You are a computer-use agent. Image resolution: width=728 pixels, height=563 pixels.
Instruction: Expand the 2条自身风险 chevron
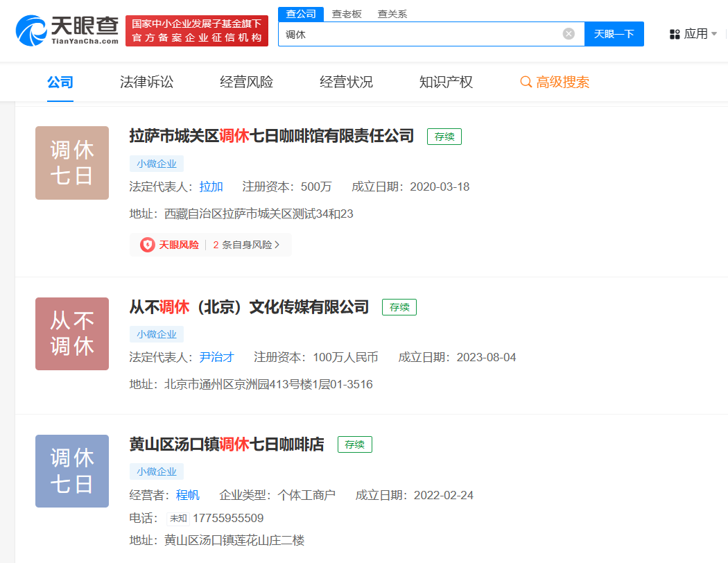click(277, 245)
